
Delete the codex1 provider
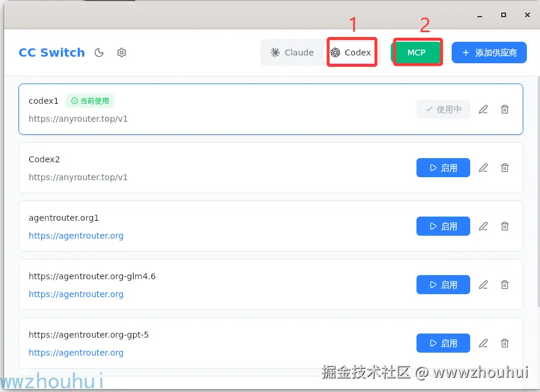point(505,110)
